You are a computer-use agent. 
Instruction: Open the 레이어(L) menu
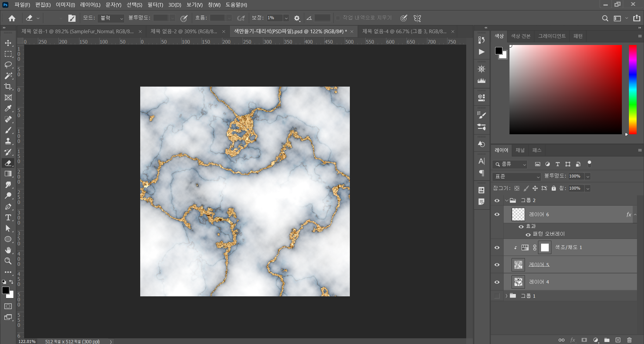pyautogui.click(x=90, y=5)
